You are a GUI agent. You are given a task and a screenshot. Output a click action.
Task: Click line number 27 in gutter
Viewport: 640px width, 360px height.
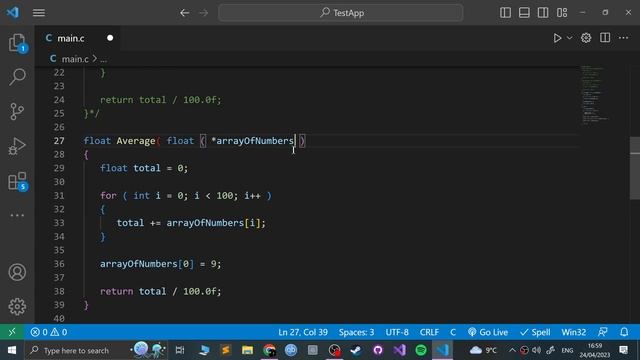pos(59,141)
